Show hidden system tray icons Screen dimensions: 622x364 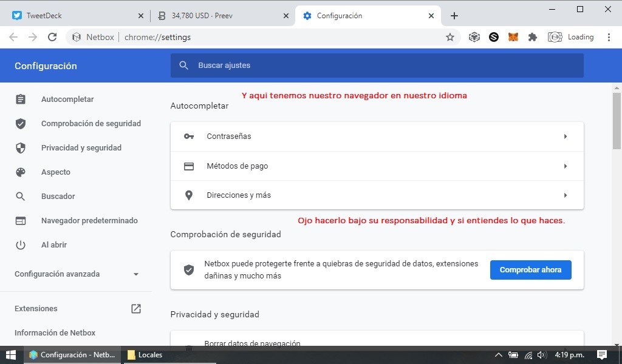499,355
